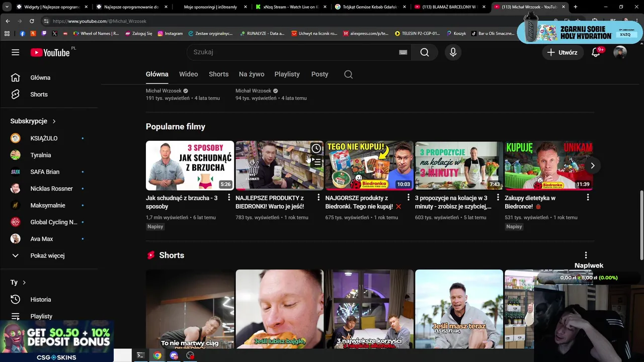Open TEGO NIE KUPUJ Biedronka thumbnail
This screenshot has width=644, height=362.
pos(369,165)
